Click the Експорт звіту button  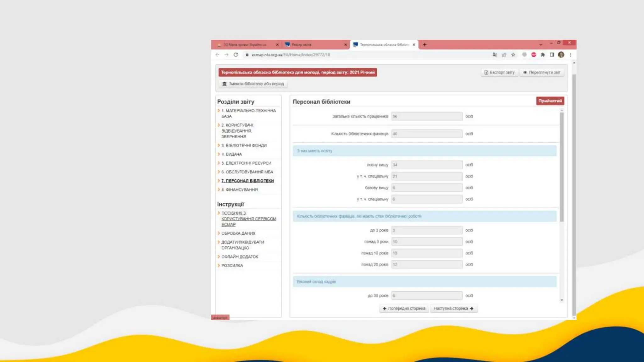[x=499, y=73]
